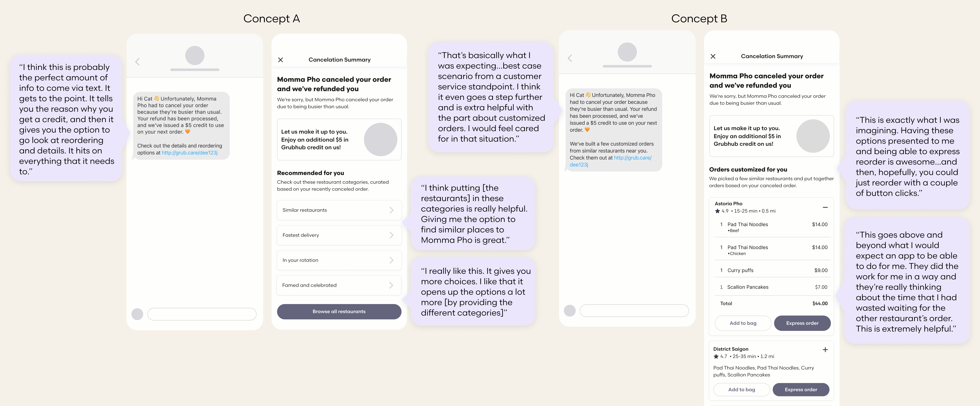
Task: Open Famed and celebrated category
Action: [339, 285]
